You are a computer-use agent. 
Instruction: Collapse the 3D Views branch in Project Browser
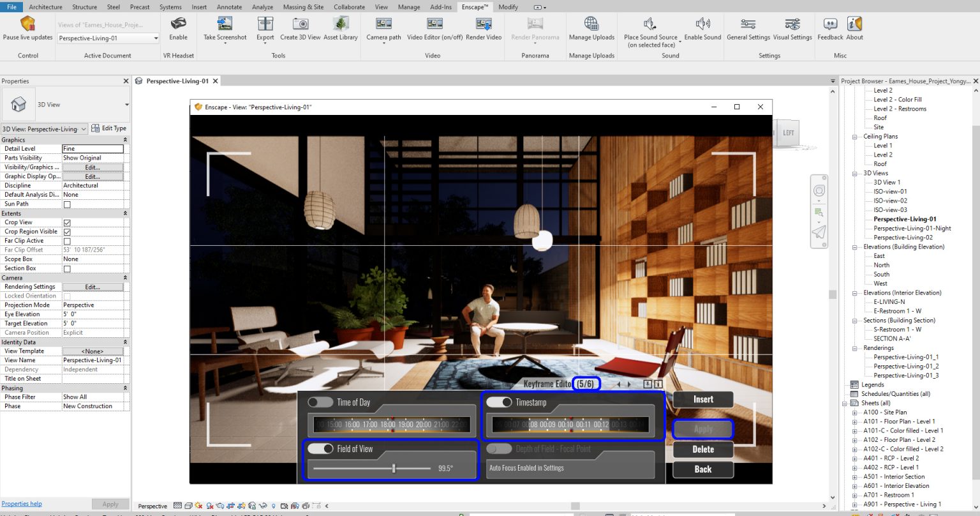tap(854, 172)
